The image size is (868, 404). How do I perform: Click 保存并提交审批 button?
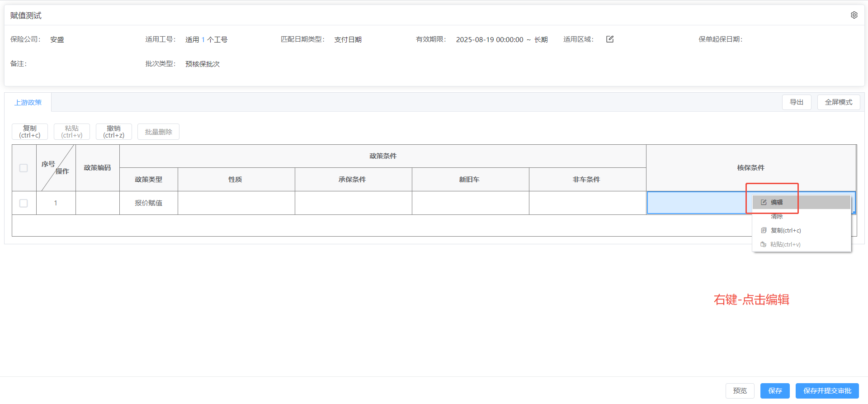tap(827, 391)
